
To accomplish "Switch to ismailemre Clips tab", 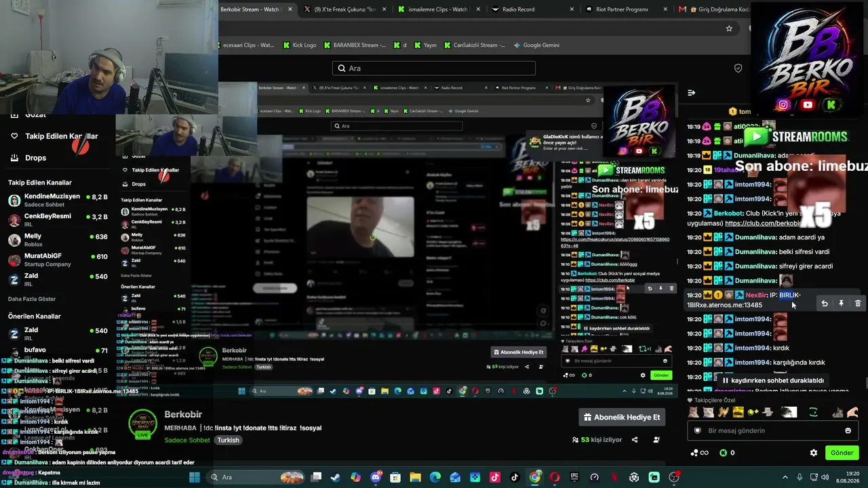I will click(x=437, y=9).
